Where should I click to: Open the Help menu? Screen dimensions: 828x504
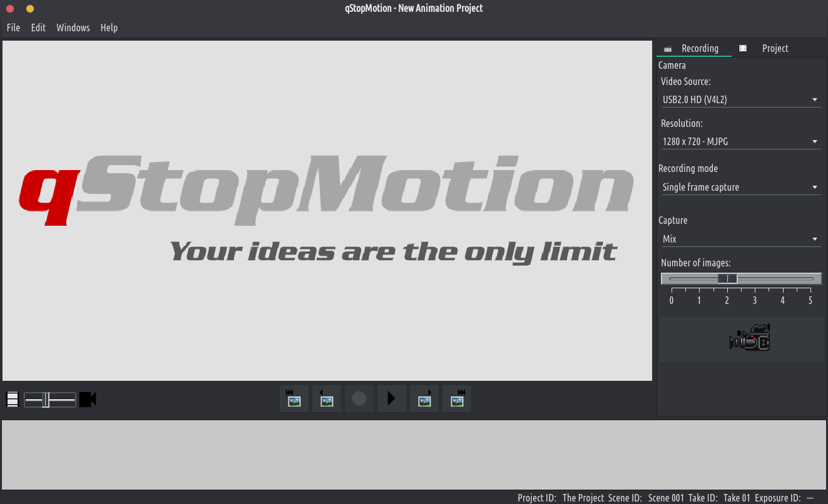pos(109,28)
